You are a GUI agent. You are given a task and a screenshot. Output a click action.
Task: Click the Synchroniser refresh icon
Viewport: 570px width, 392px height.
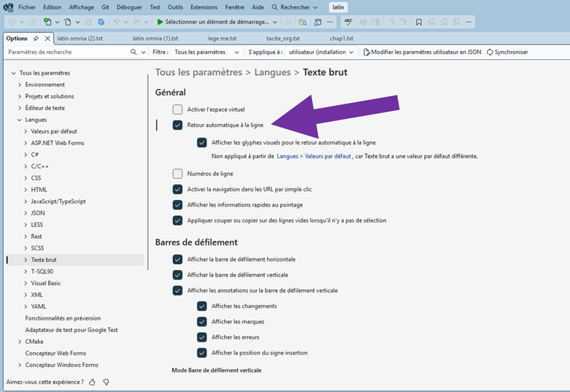(x=490, y=53)
